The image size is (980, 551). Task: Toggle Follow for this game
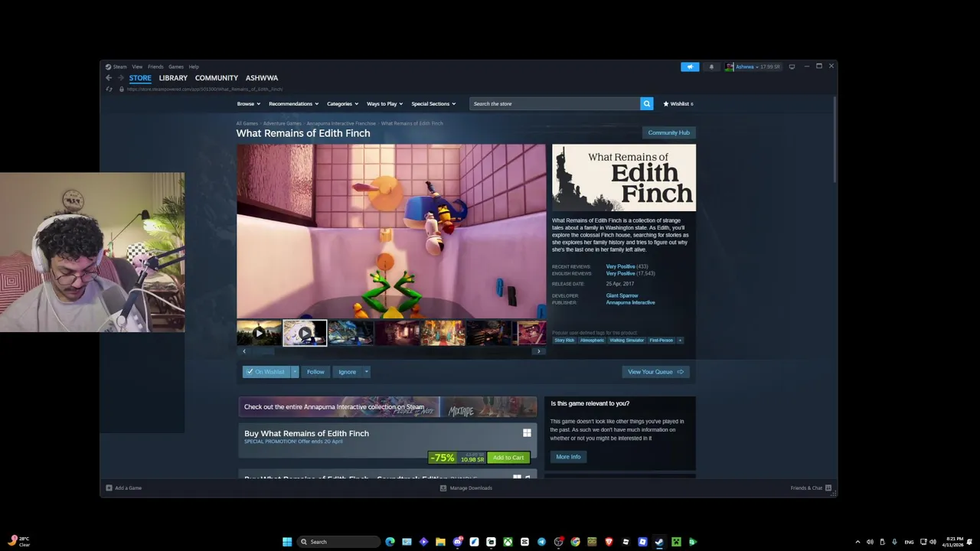point(315,372)
